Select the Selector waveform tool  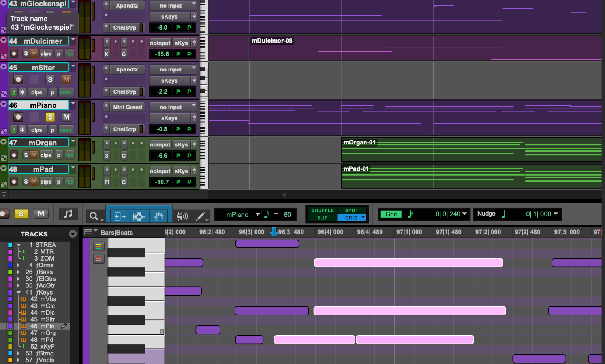pyautogui.click(x=139, y=216)
